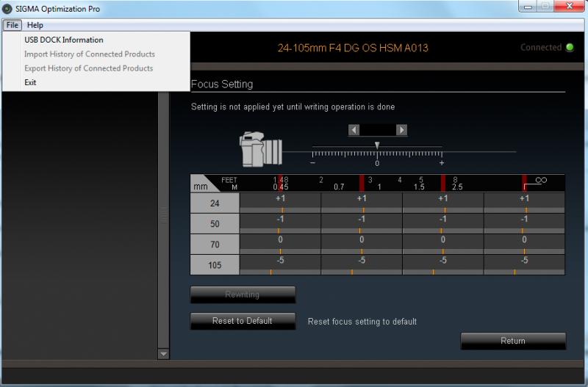This screenshot has width=588, height=387.
Task: Click the 'Setting is not applied yet' notice
Action: pyautogui.click(x=293, y=106)
